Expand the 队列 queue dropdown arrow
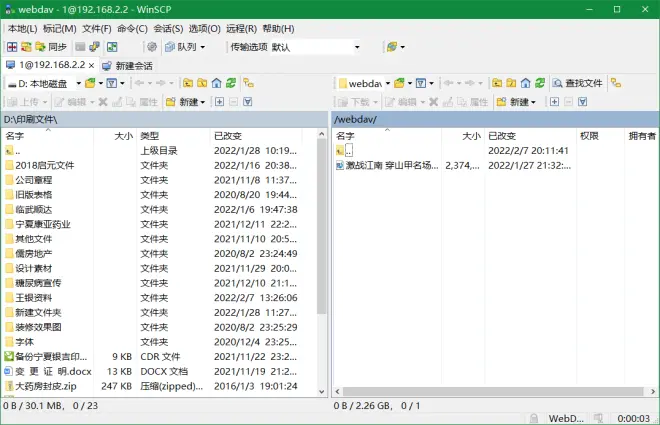This screenshot has width=660, height=425. click(202, 47)
